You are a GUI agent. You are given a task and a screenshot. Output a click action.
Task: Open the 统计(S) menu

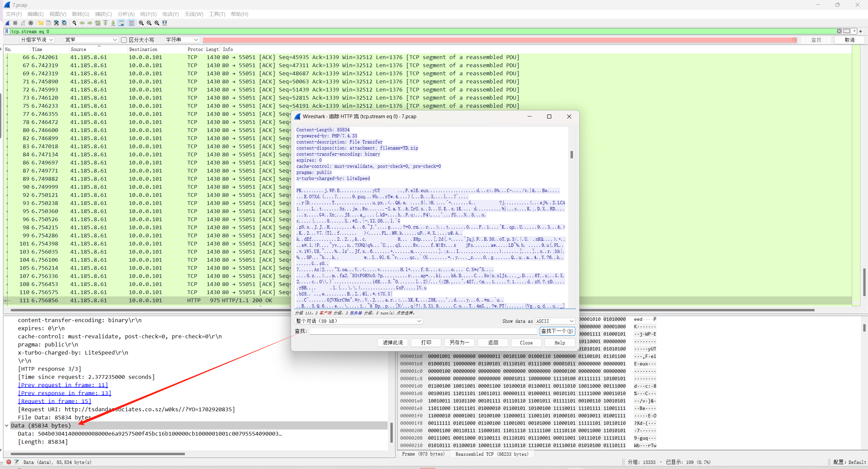tap(148, 14)
